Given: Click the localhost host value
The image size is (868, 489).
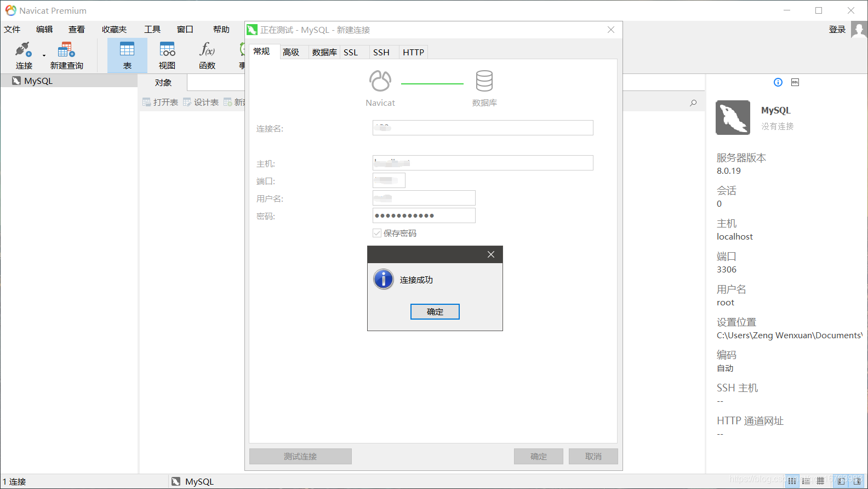Looking at the screenshot, I should pos(735,237).
